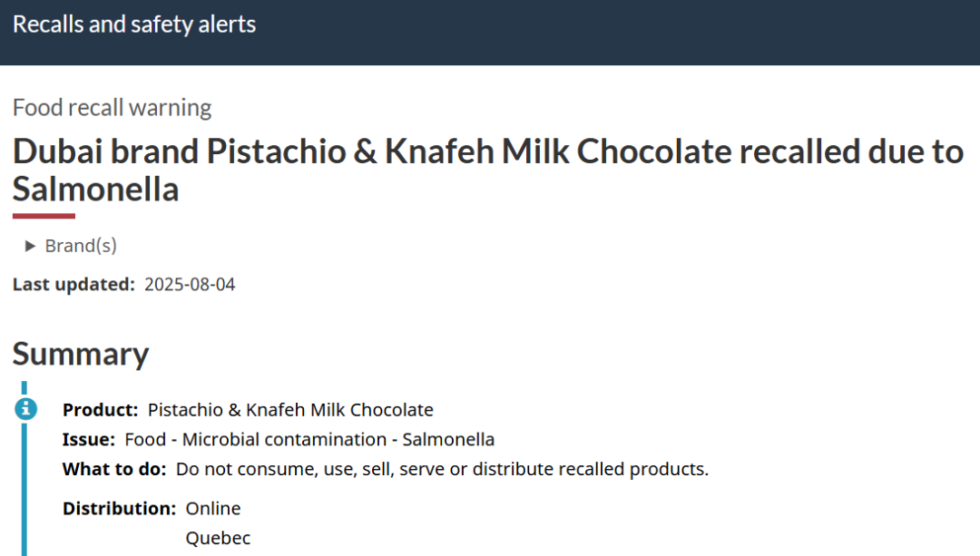The height and width of the screenshot is (556, 980).
Task: Select the date 2025-08-04
Action: tap(190, 284)
